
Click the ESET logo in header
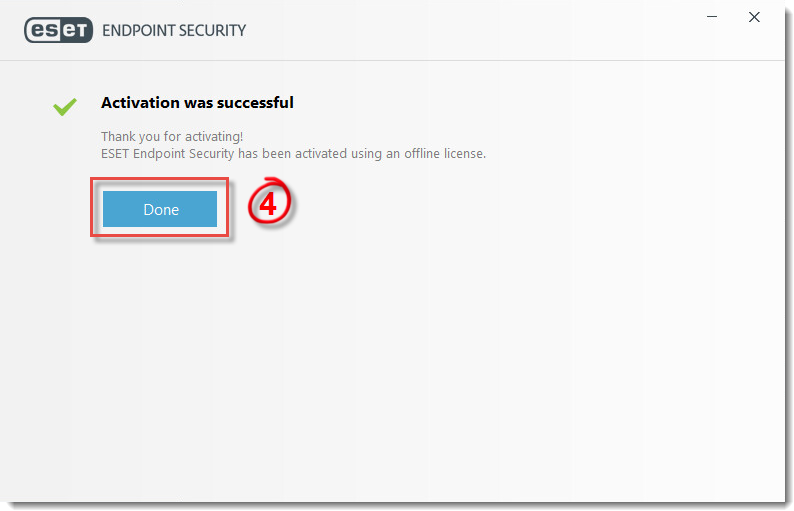(58, 30)
